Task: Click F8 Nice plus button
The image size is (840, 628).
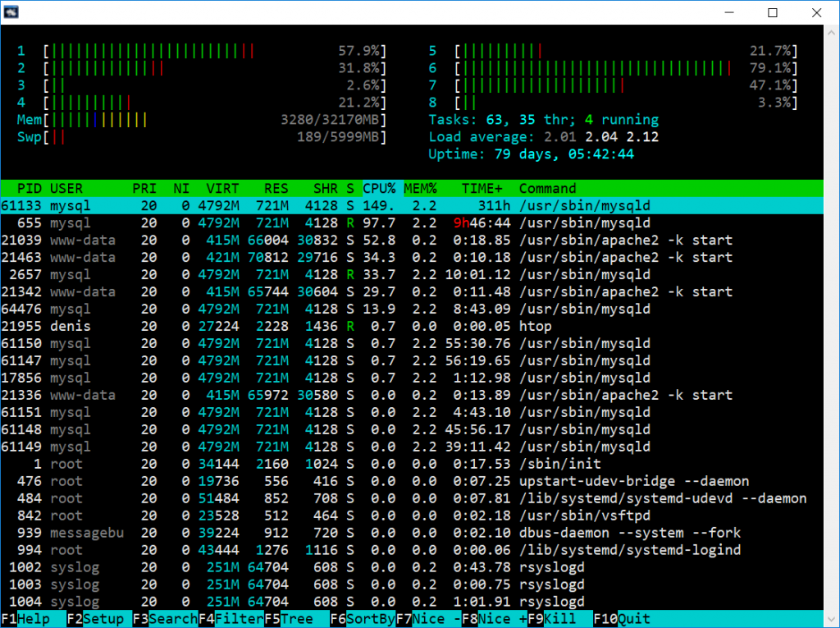Action: click(494, 619)
